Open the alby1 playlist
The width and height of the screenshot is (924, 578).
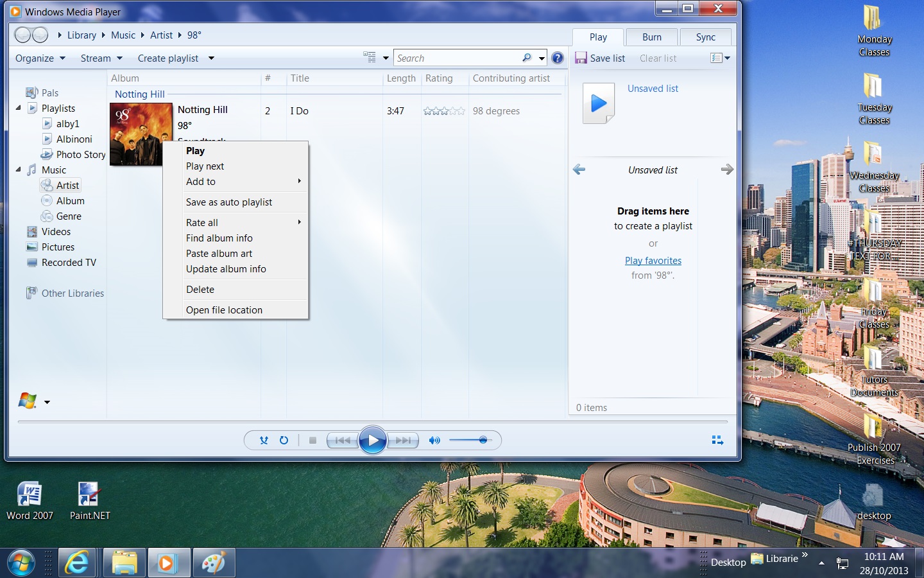tap(61, 124)
